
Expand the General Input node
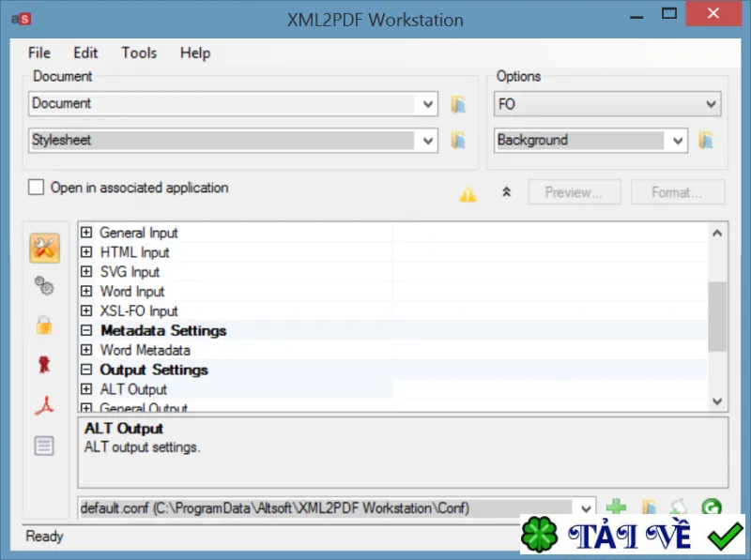(86, 233)
